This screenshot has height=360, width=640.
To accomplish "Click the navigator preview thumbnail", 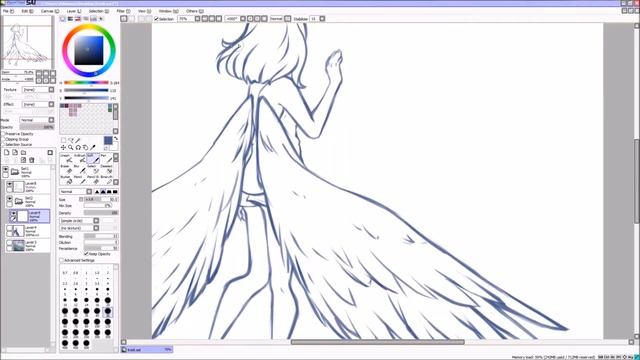I will pyautogui.click(x=28, y=42).
